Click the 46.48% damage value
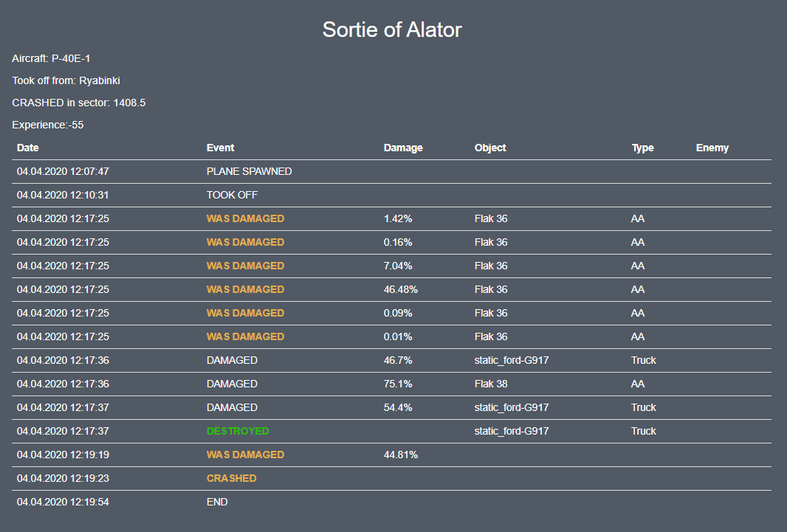 [401, 289]
